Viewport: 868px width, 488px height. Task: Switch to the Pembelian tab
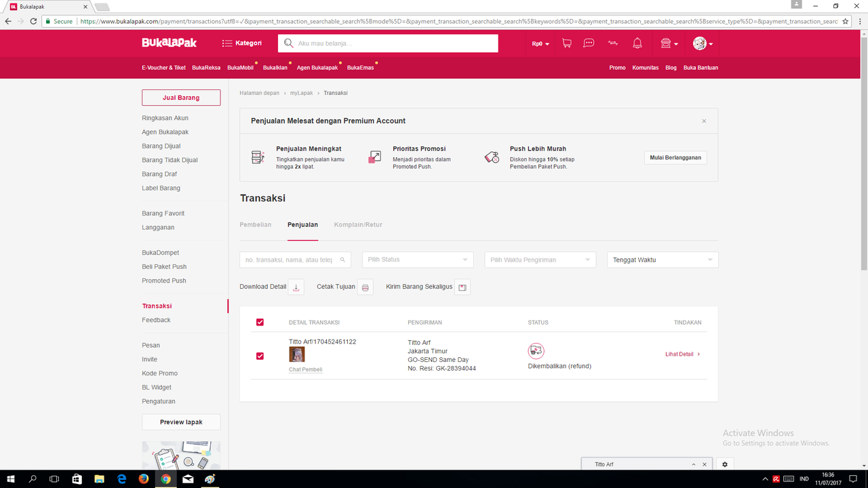[256, 224]
